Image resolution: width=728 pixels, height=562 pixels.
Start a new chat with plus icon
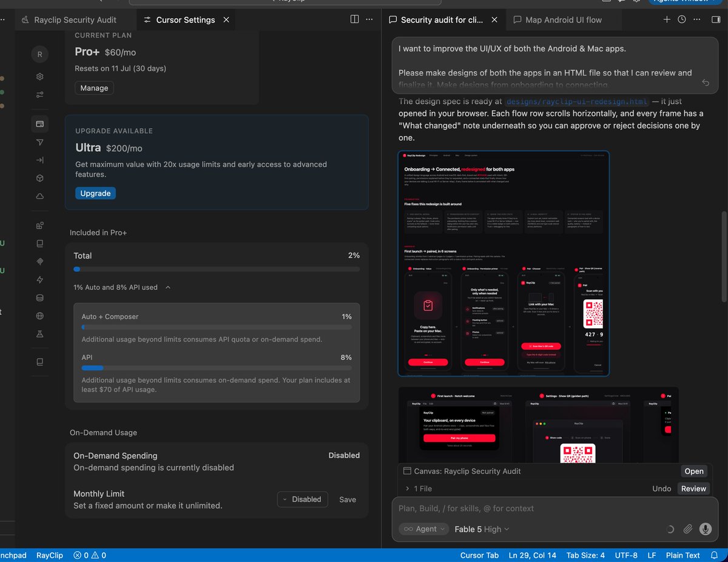(667, 19)
